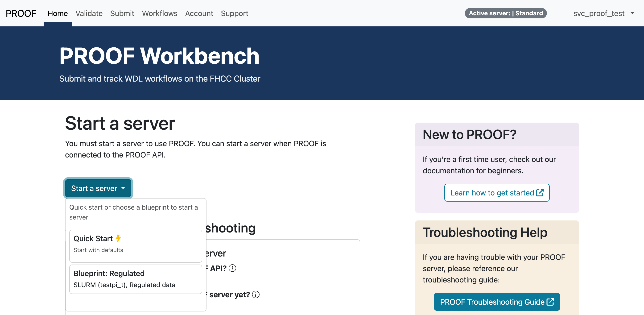
Task: Click external link icon on Learn how button
Action: [x=540, y=192]
